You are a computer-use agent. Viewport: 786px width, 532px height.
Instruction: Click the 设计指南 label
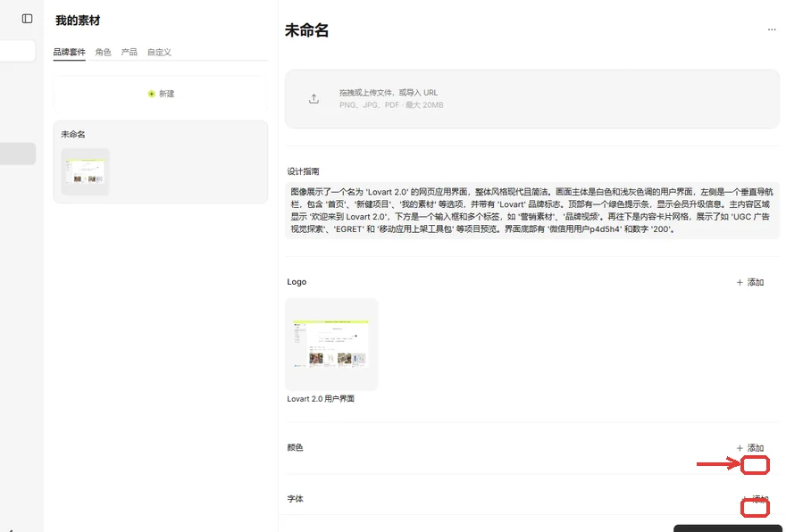point(304,171)
